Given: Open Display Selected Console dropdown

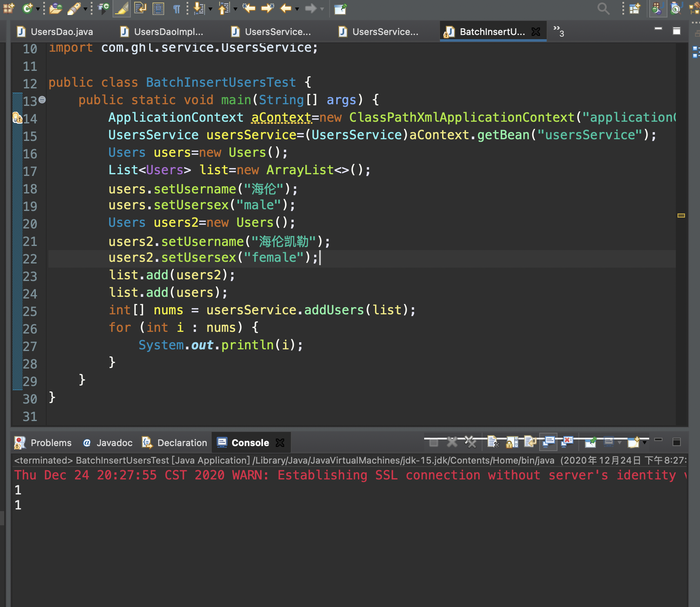Looking at the screenshot, I should (x=620, y=443).
